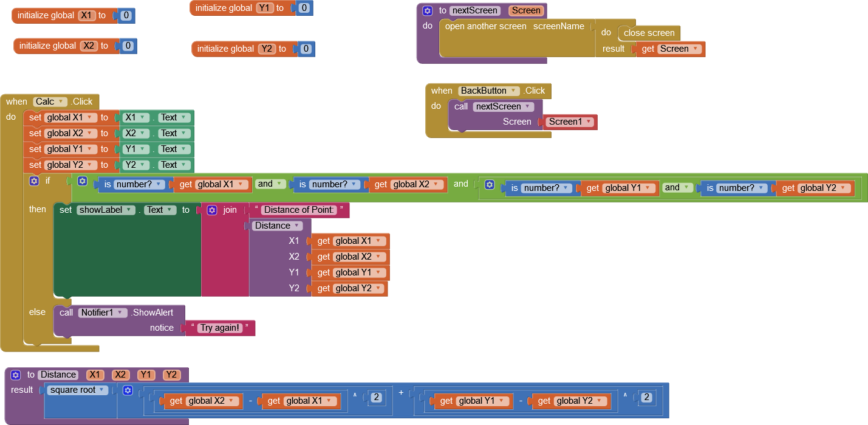Open the mutator gear on nextScreen procedure
The image size is (868, 425).
click(428, 11)
